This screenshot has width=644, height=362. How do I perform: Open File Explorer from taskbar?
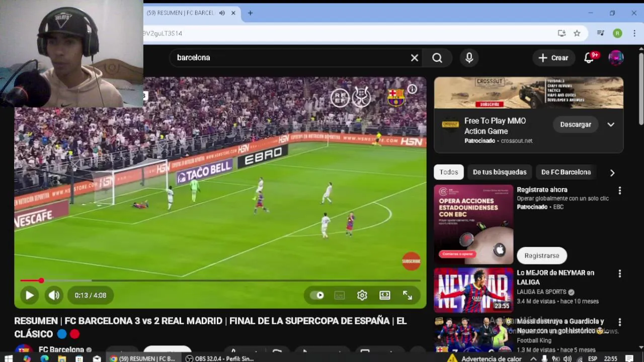pyautogui.click(x=62, y=358)
